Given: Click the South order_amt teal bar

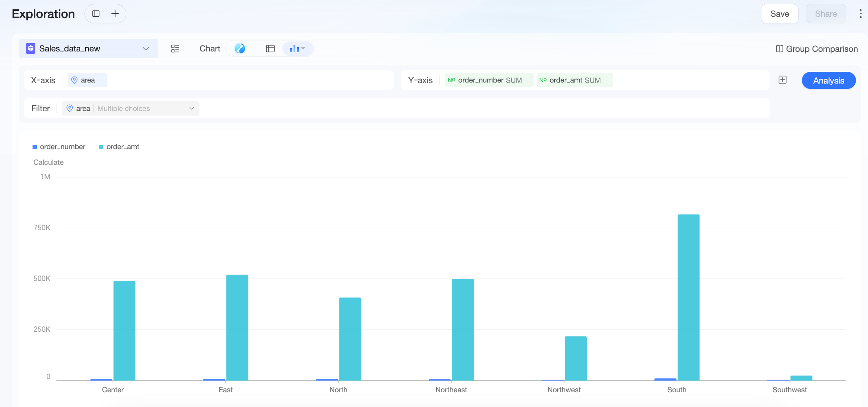Looking at the screenshot, I should tap(688, 297).
